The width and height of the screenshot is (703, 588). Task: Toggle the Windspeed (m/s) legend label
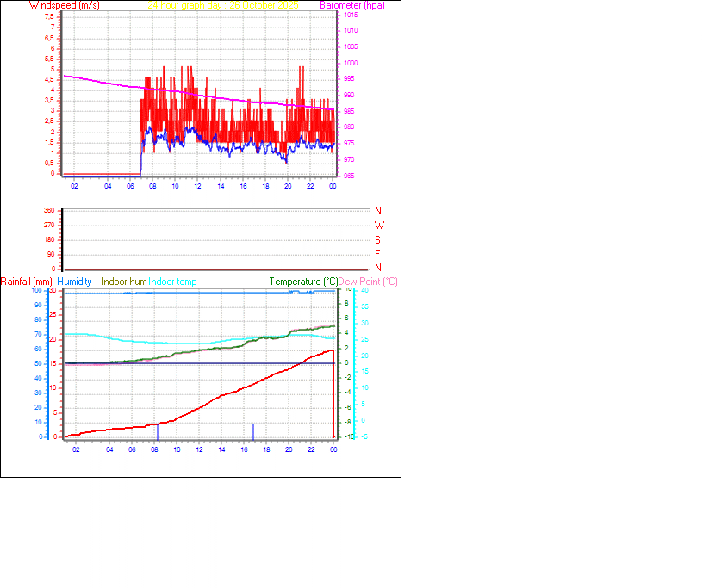[x=65, y=5]
